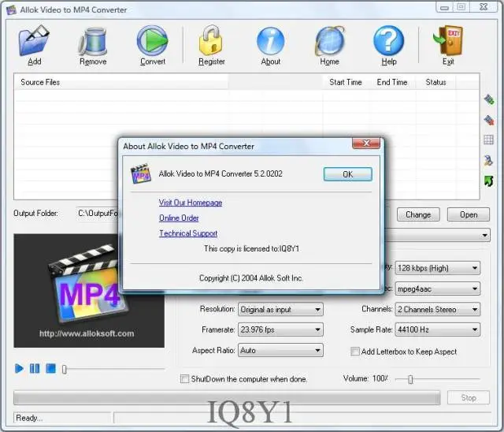The height and width of the screenshot is (432, 504).
Task: Enable Add Letterbox to Keep Aspect
Action: [355, 352]
